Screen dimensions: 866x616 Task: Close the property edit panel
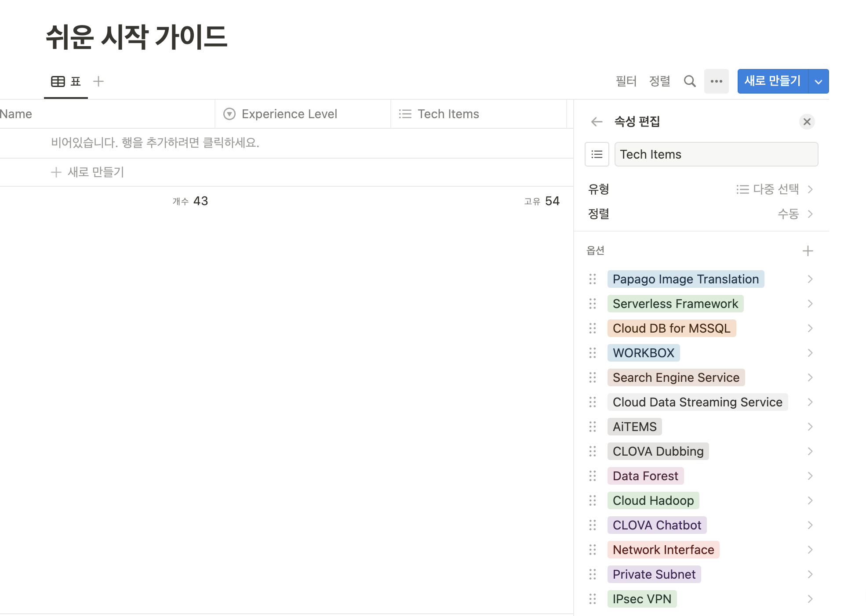coord(807,122)
